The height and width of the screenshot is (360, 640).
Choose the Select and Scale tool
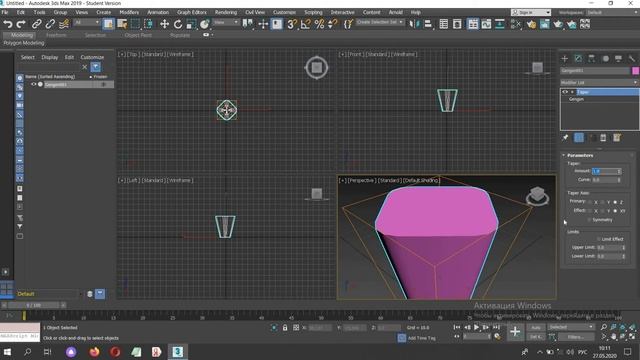[191, 24]
